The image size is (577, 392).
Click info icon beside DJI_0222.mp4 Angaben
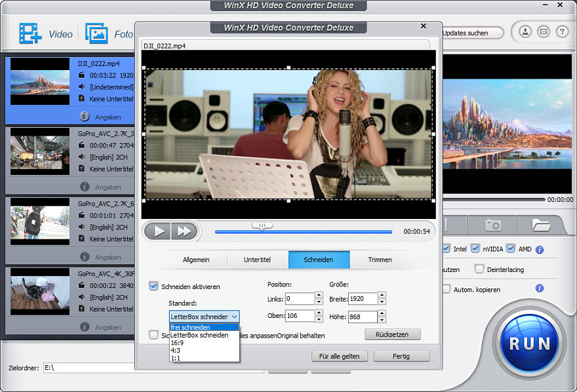85,117
